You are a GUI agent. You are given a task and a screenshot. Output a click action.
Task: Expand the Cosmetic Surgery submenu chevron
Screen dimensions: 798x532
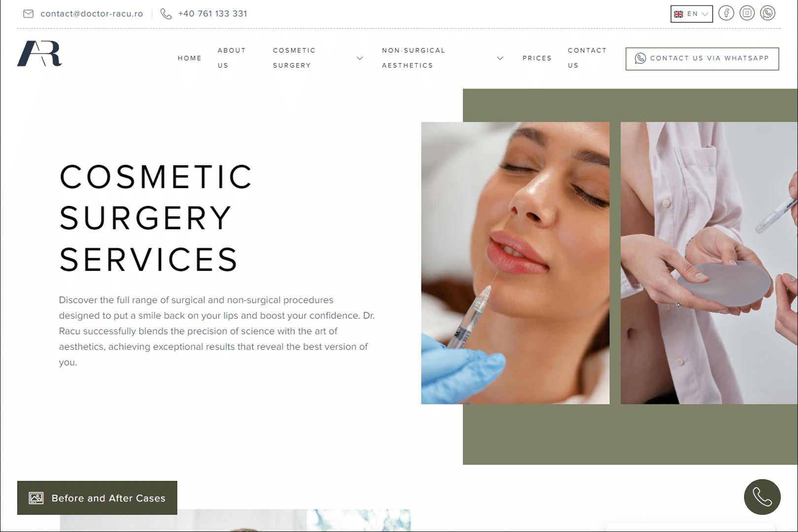coord(360,58)
